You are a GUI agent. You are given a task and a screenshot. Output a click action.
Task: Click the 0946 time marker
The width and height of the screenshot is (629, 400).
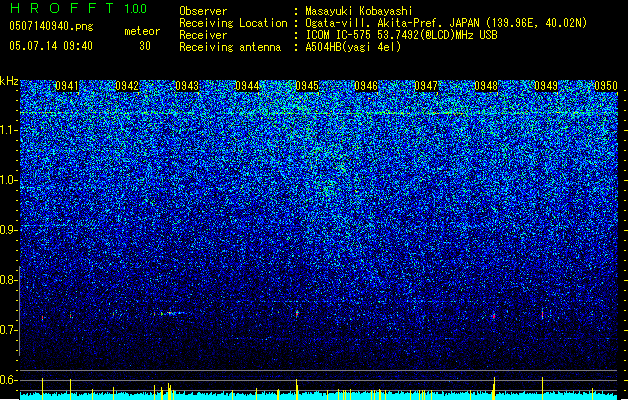coord(366,86)
